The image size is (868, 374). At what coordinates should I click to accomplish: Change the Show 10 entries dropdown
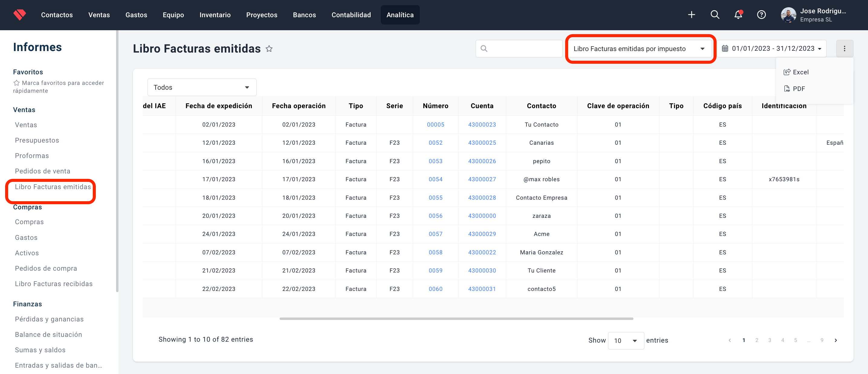click(626, 340)
